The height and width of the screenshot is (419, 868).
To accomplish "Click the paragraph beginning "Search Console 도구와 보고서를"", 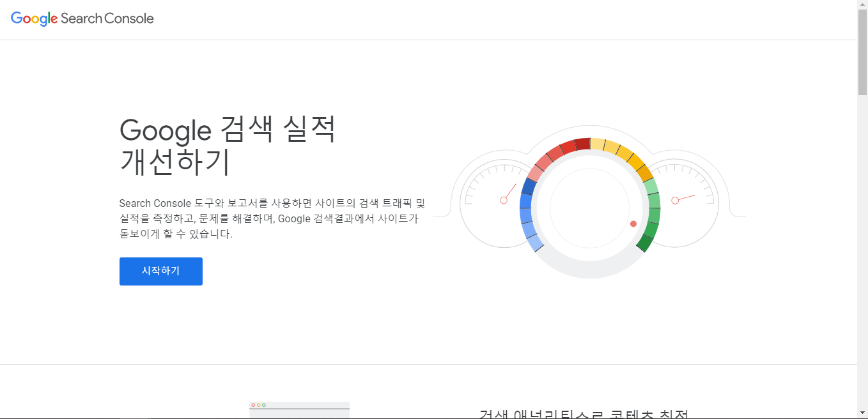I will click(272, 218).
